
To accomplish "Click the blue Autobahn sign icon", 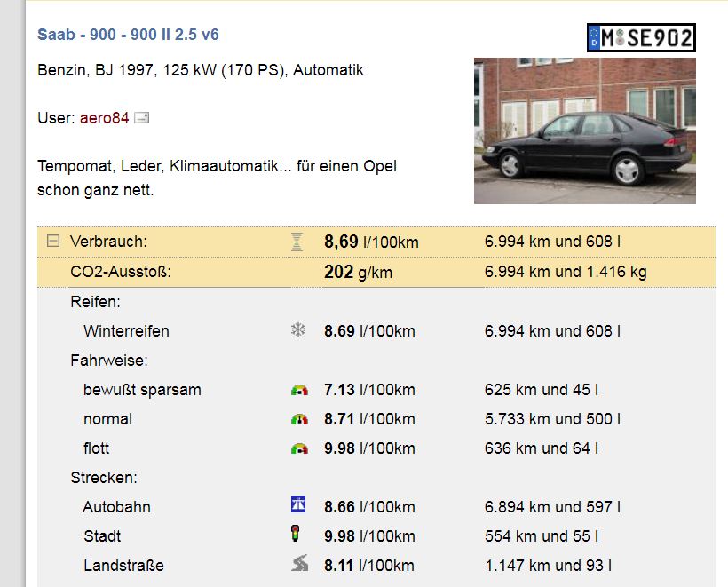I will 298,504.
